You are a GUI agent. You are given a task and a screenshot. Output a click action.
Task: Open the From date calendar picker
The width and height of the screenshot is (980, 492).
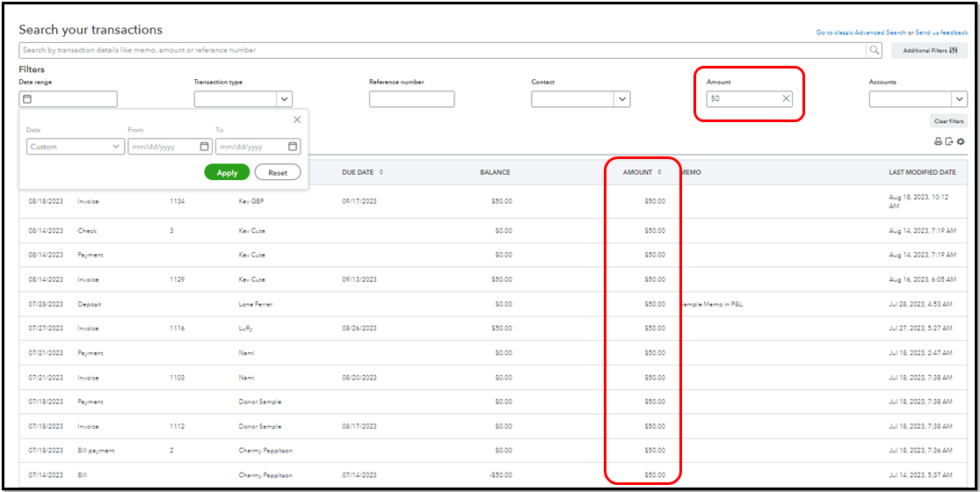coord(204,147)
